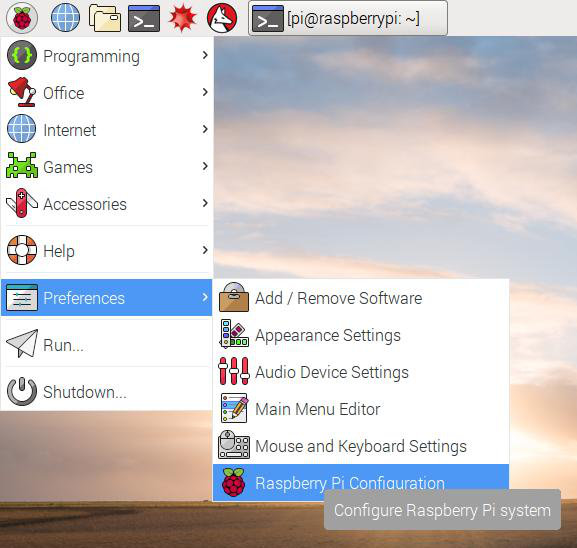Expand Internet submenu arrow
Viewport: 577px width, 548px height.
(x=205, y=129)
